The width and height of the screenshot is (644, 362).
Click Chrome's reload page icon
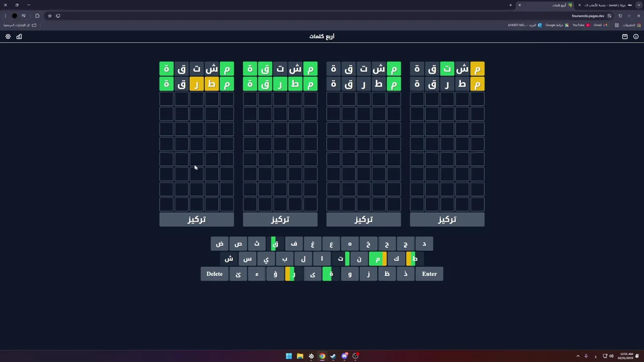tap(620, 16)
